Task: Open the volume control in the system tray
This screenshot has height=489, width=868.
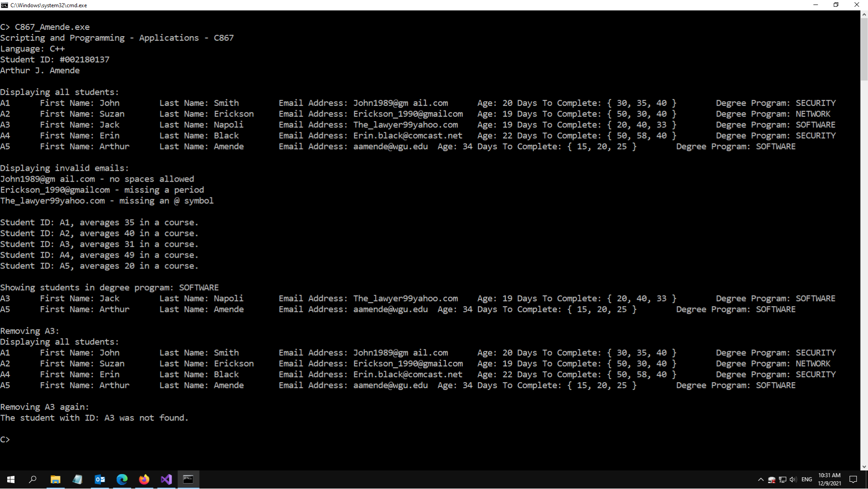Action: point(793,479)
